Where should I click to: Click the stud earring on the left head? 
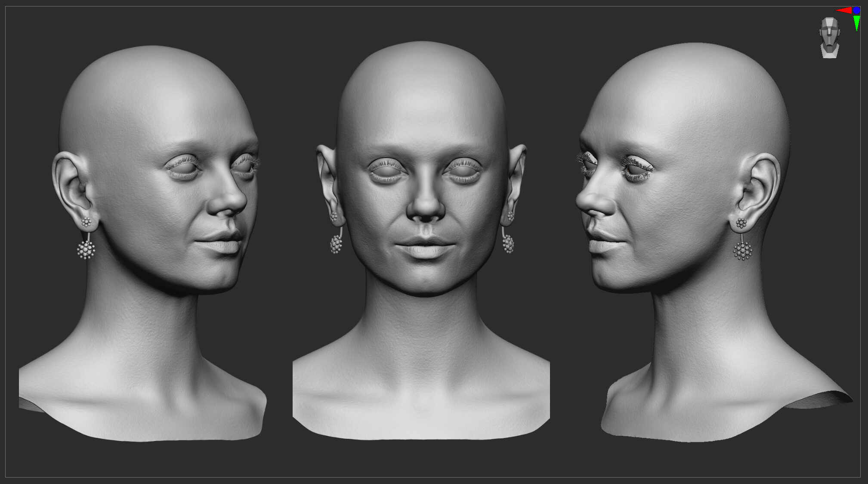86,222
